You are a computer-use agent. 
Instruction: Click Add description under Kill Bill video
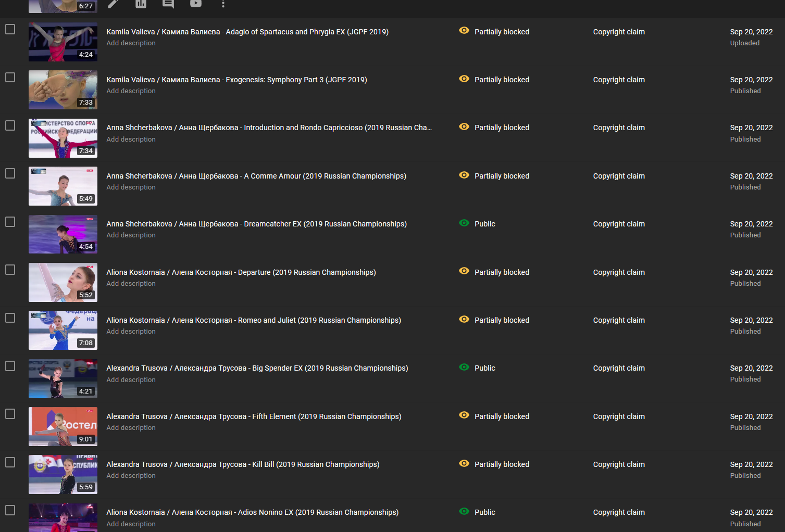[131, 476]
